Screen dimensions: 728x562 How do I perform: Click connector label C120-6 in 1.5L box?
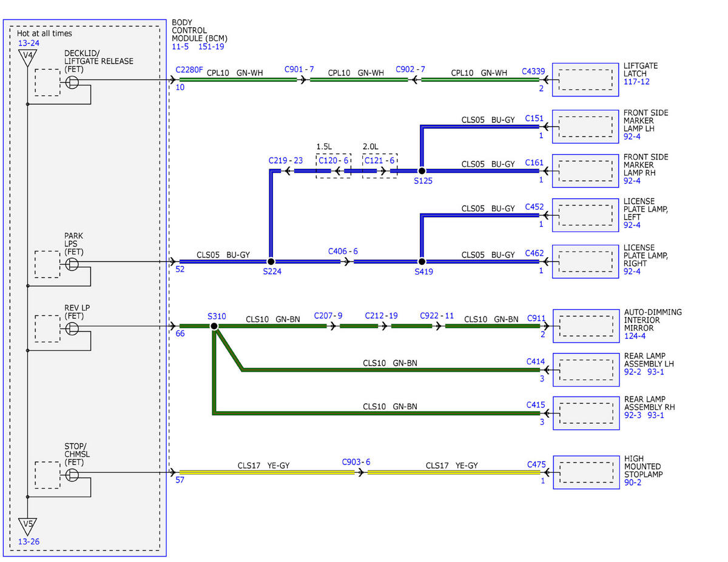(x=334, y=161)
